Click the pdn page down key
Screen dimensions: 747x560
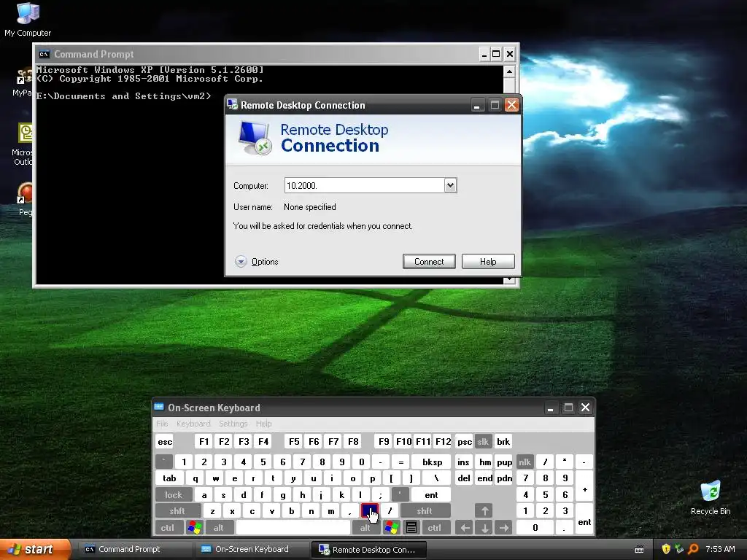point(504,478)
